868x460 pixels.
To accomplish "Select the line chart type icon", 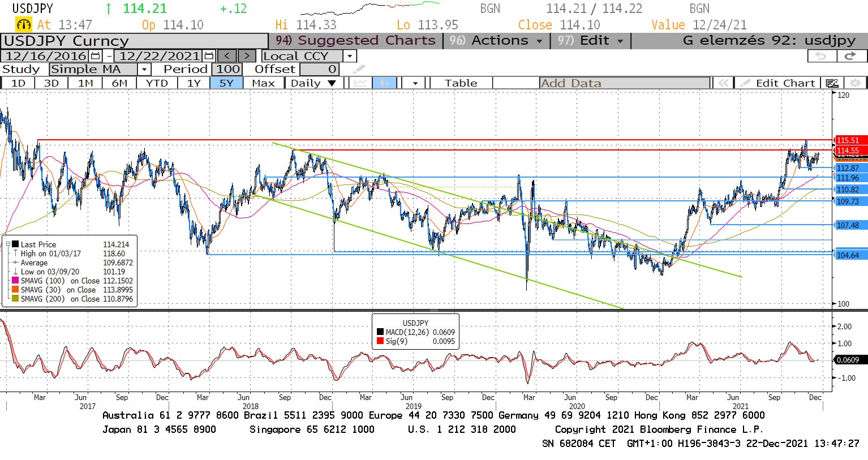I will coord(360,83).
